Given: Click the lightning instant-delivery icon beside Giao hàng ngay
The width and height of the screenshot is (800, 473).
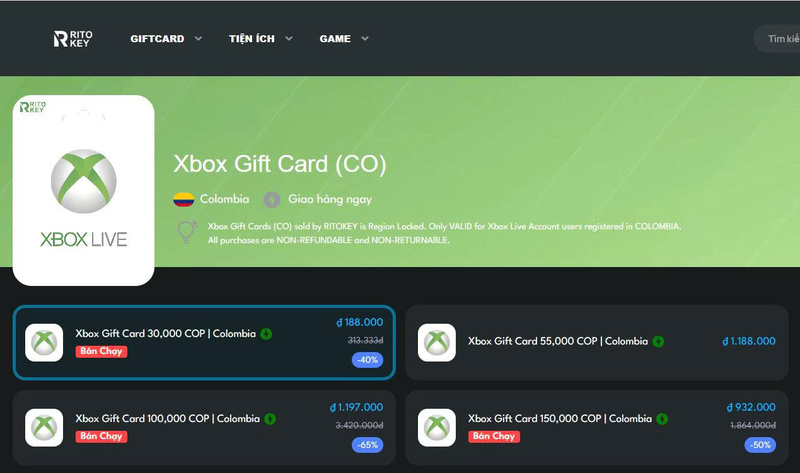Looking at the screenshot, I should coord(271,200).
